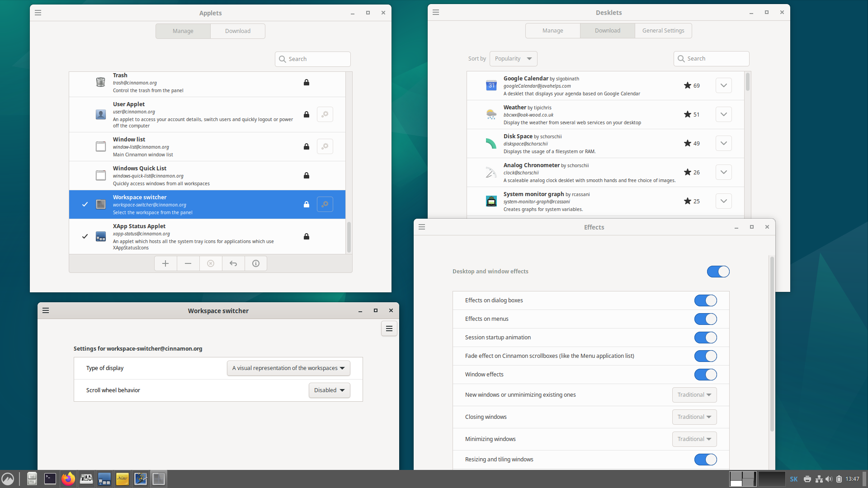Viewport: 868px width, 488px height.
Task: Click the Effects window vertical scrollbar
Action: tap(772, 343)
